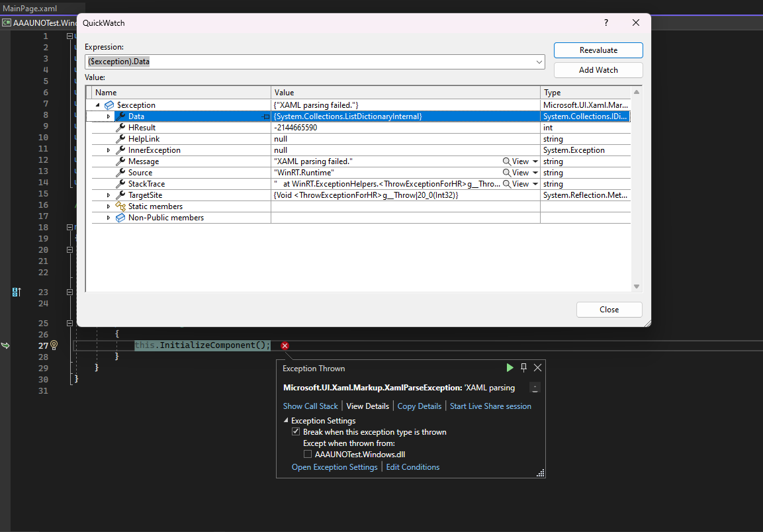The width and height of the screenshot is (763, 532).
Task: Open the Expression combo box dropdown
Action: pyautogui.click(x=539, y=61)
